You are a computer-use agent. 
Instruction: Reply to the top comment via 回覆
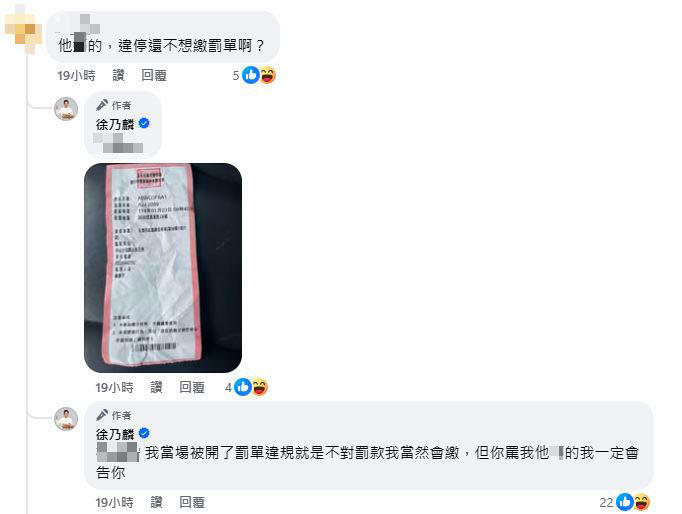[x=154, y=75]
